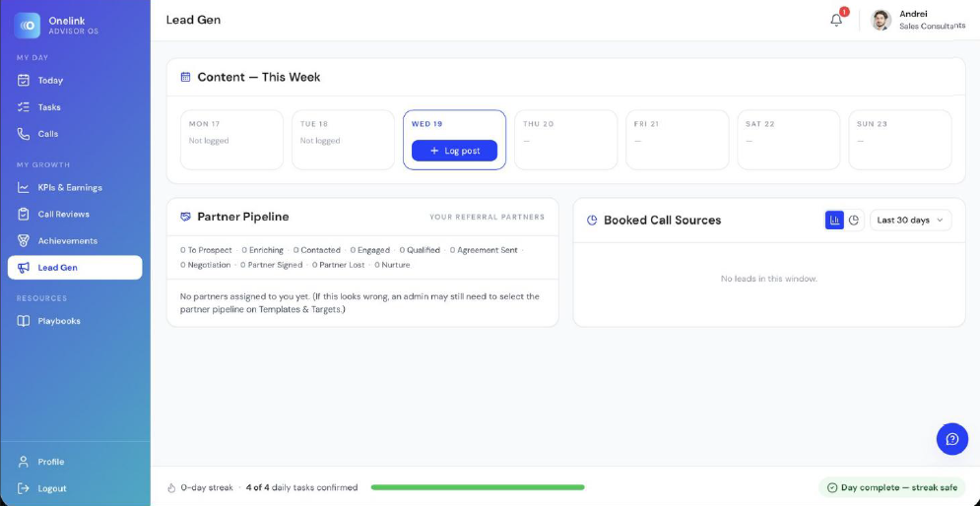The height and width of the screenshot is (506, 980).
Task: Open the help chat bubble button
Action: click(951, 439)
